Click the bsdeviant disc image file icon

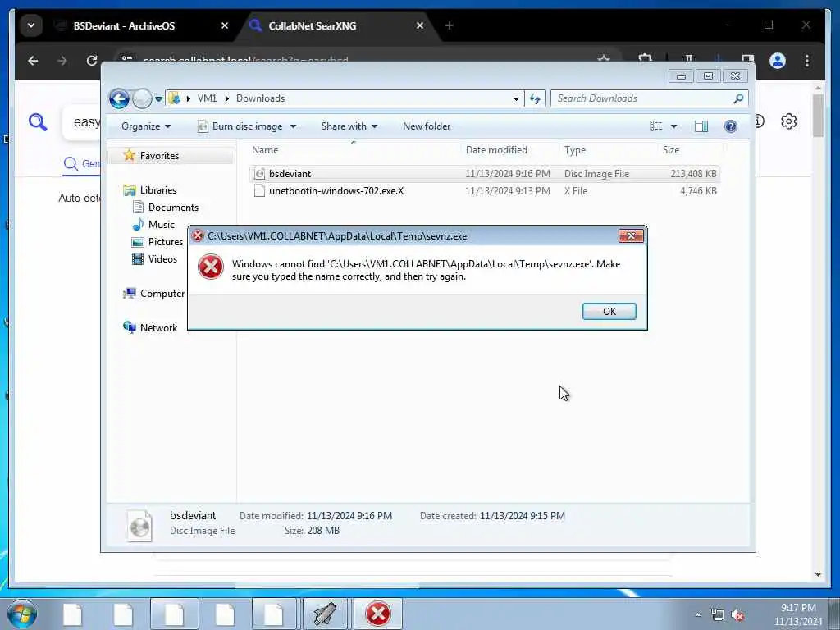point(259,174)
